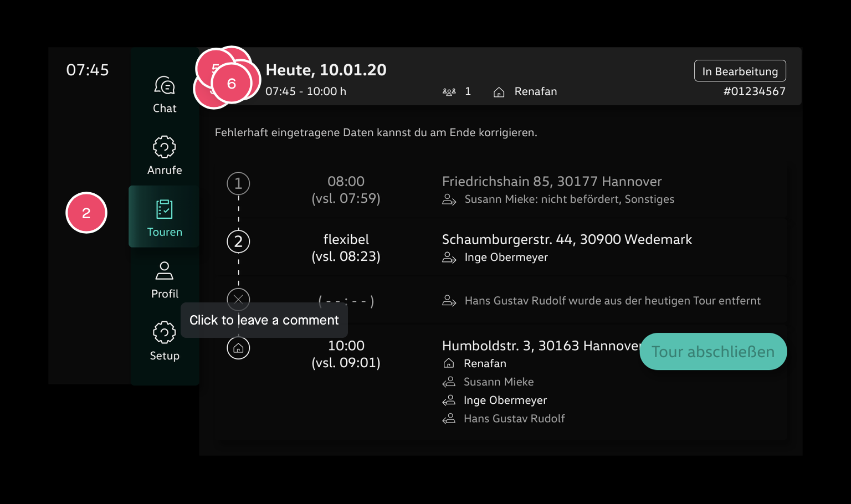Click the Fehlerhaft eingetragene Daten hint text
851x504 pixels.
click(x=376, y=132)
